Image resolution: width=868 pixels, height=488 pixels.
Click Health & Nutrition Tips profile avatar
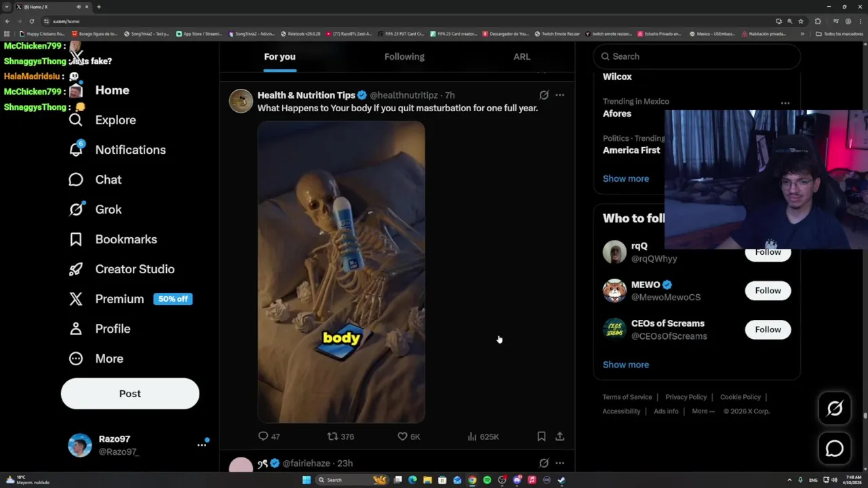pos(241,101)
